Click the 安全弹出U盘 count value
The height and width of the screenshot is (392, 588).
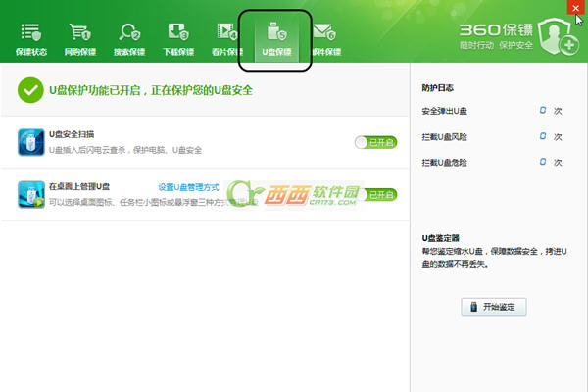(542, 111)
